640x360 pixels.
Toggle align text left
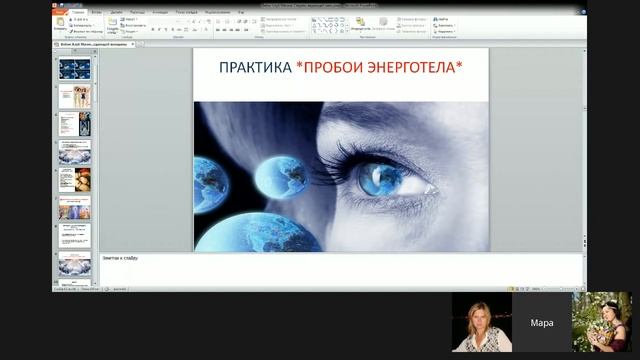coord(218,30)
